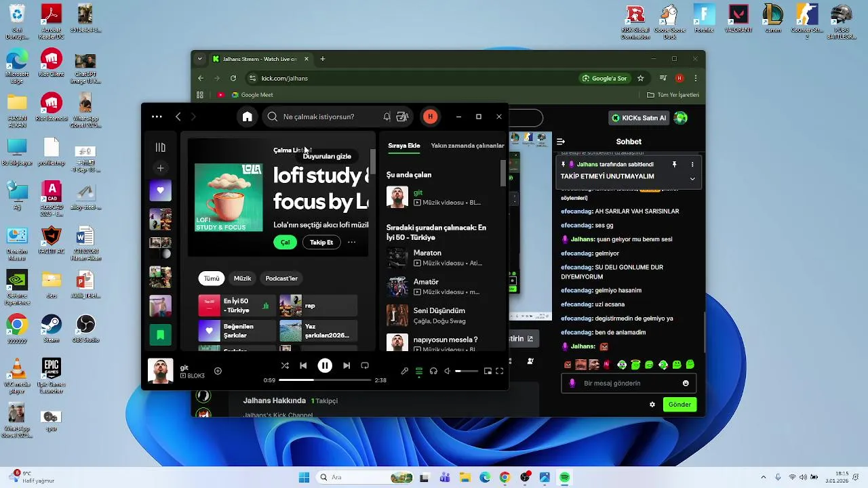The image size is (868, 488).
Task: Open Spotify three-dot main menu
Action: (x=157, y=117)
